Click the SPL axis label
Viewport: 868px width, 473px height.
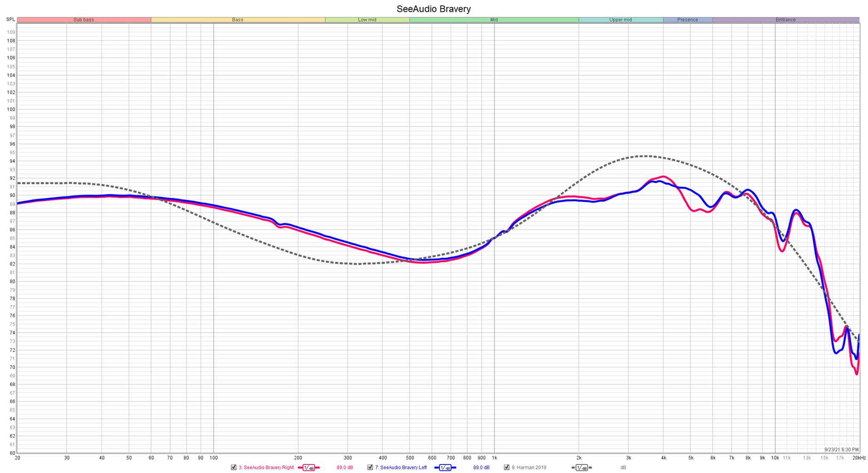[x=11, y=19]
